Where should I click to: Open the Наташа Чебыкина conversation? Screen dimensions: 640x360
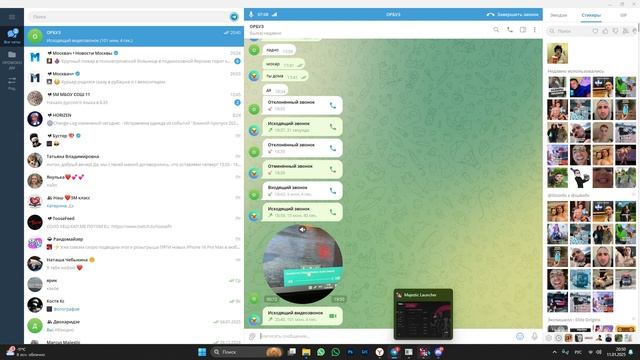134,264
